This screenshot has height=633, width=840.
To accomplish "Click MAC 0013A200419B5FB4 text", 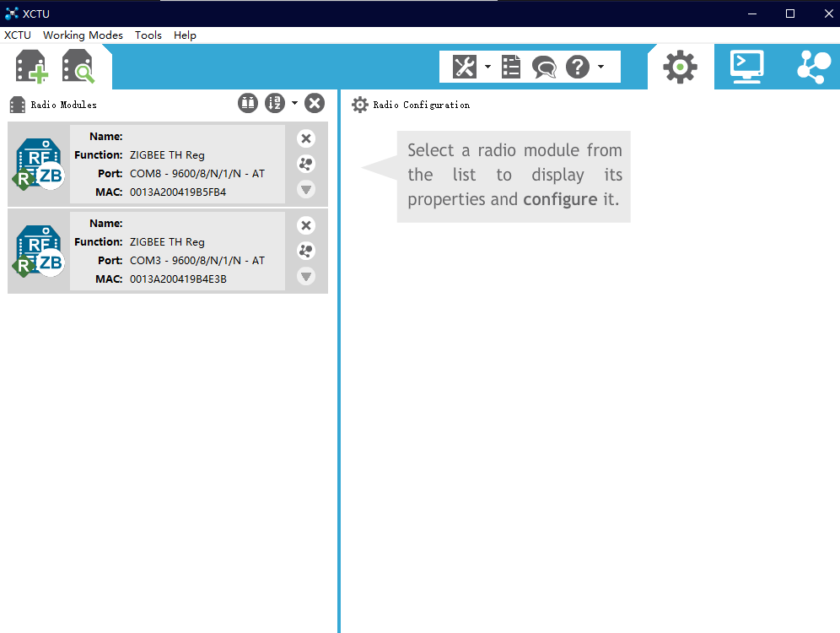I will click(178, 192).
